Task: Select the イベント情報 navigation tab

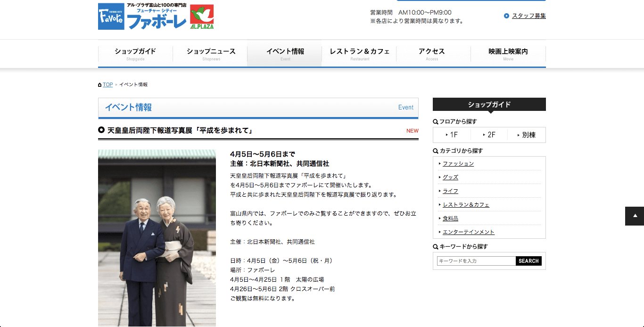Action: [285, 53]
